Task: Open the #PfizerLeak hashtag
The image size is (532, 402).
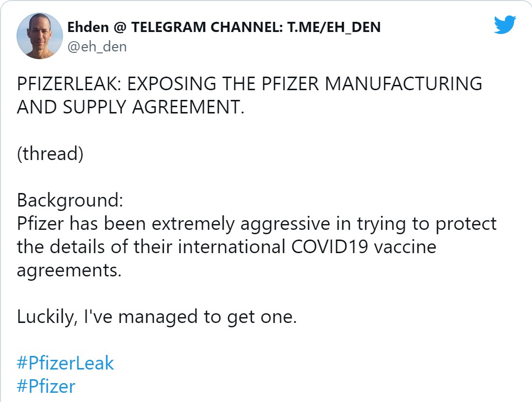Action: click(65, 363)
